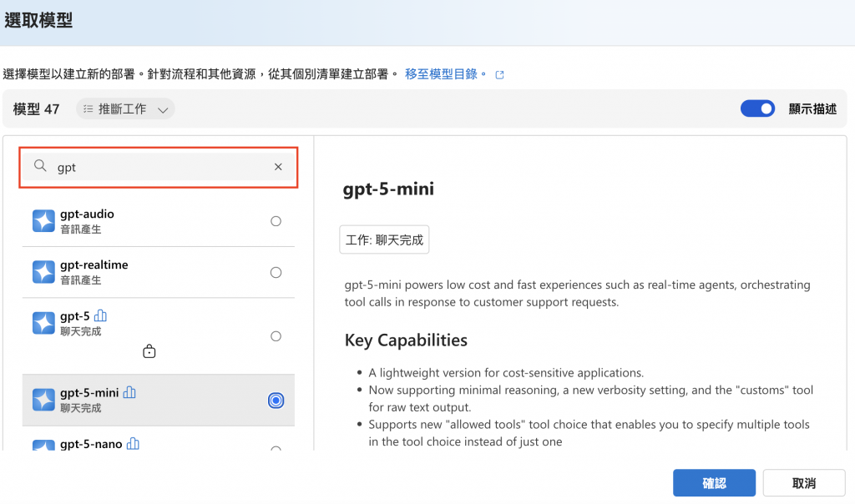Open the 推斷工作 filter dropdown

pyautogui.click(x=125, y=109)
